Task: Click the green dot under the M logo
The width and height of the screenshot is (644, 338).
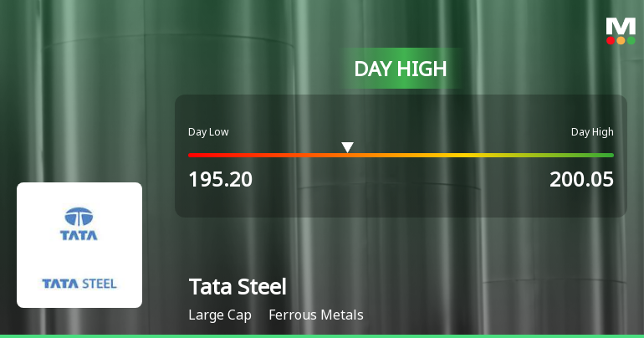Action: [x=631, y=40]
